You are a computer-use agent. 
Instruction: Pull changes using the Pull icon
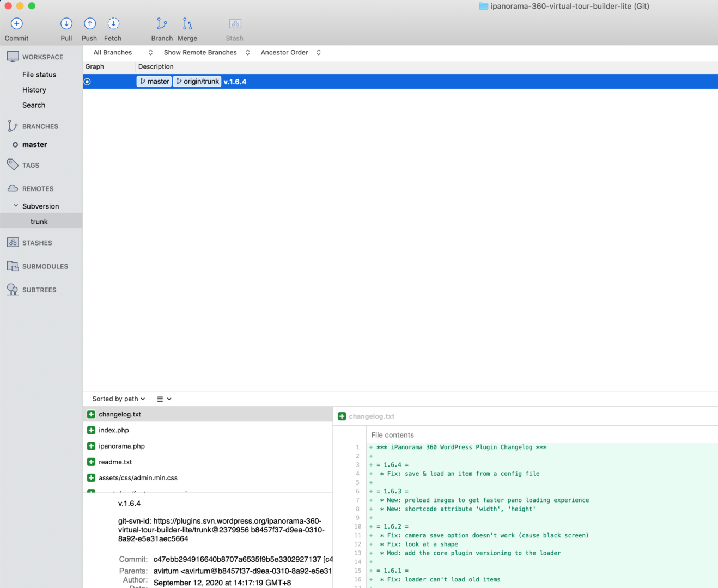pyautogui.click(x=66, y=23)
